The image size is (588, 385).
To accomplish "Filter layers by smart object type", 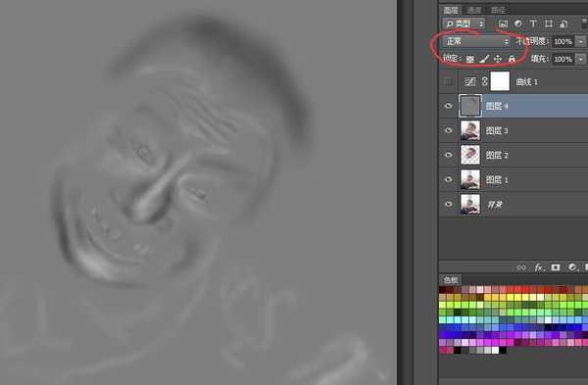I will click(x=563, y=24).
